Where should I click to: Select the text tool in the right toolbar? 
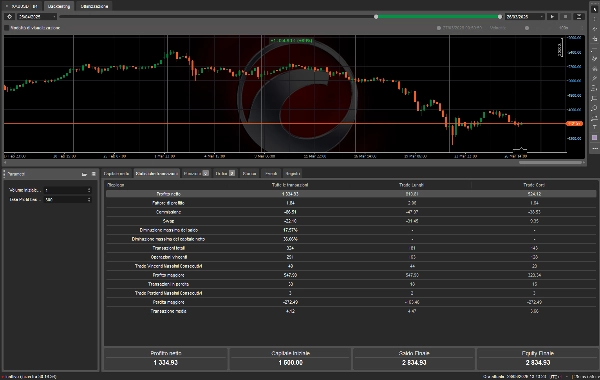point(594,127)
